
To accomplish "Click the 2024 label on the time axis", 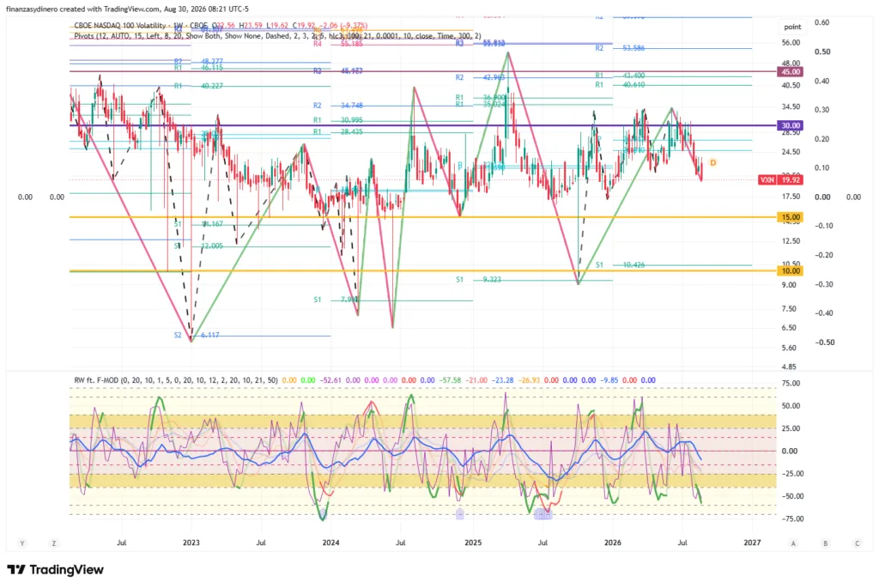I will click(x=330, y=543).
